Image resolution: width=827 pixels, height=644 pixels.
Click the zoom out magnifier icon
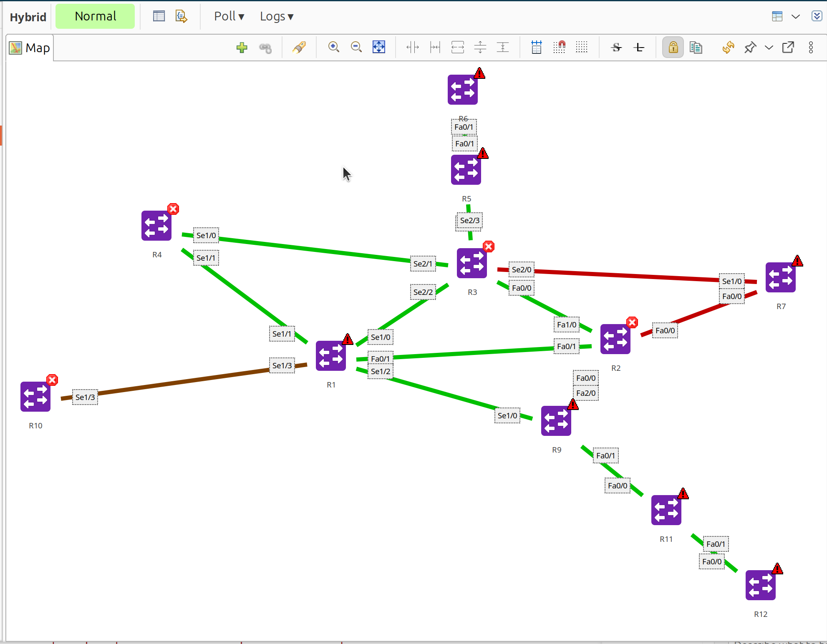point(356,47)
